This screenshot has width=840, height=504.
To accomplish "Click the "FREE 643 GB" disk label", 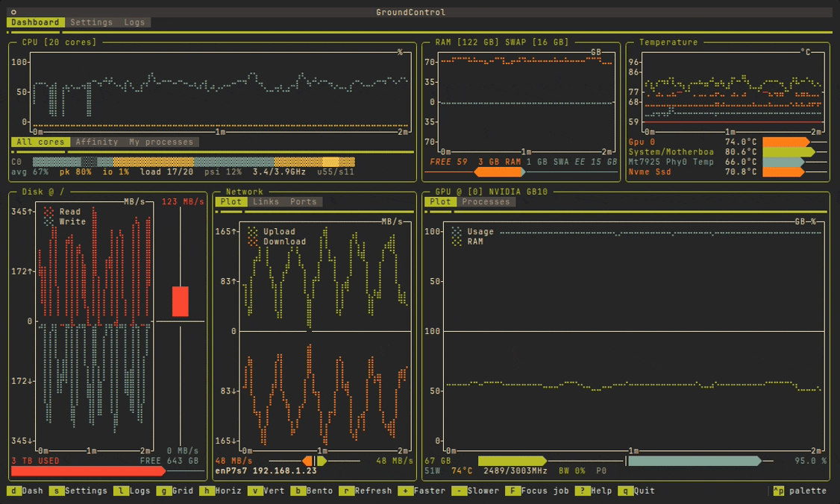I will pyautogui.click(x=169, y=461).
